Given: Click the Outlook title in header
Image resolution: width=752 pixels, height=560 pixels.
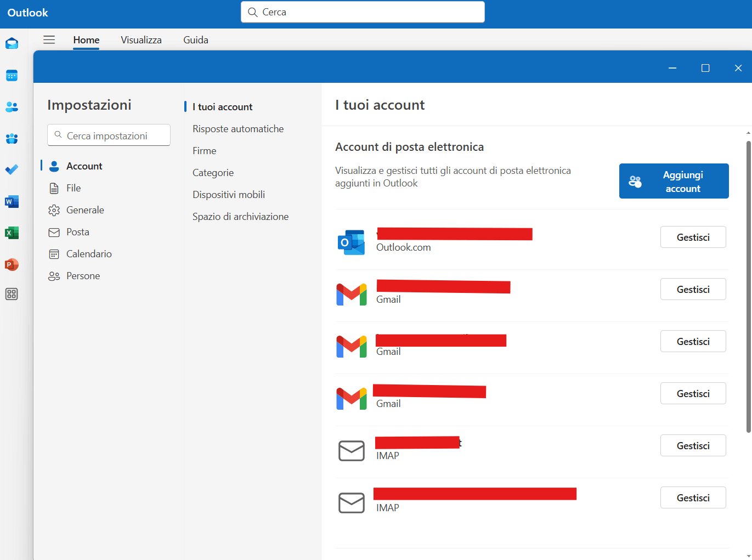Looking at the screenshot, I should tap(28, 13).
